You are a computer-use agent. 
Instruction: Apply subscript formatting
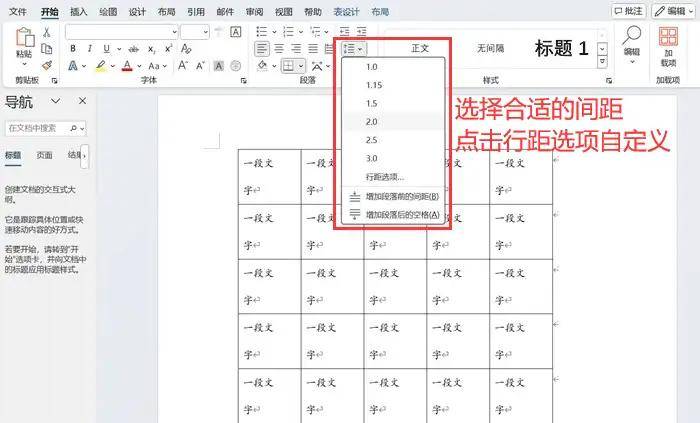tap(152, 49)
